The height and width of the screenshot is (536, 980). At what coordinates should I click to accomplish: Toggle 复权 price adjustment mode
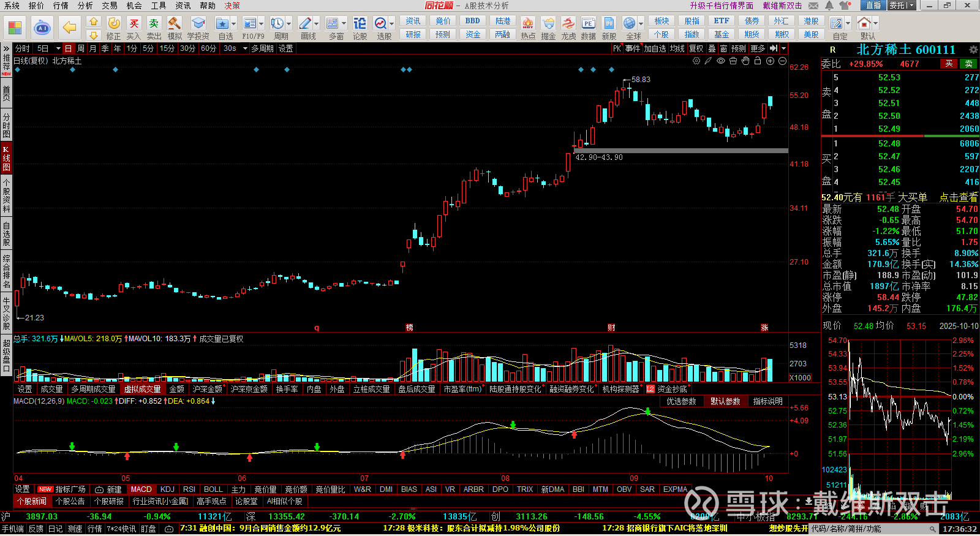coord(696,48)
